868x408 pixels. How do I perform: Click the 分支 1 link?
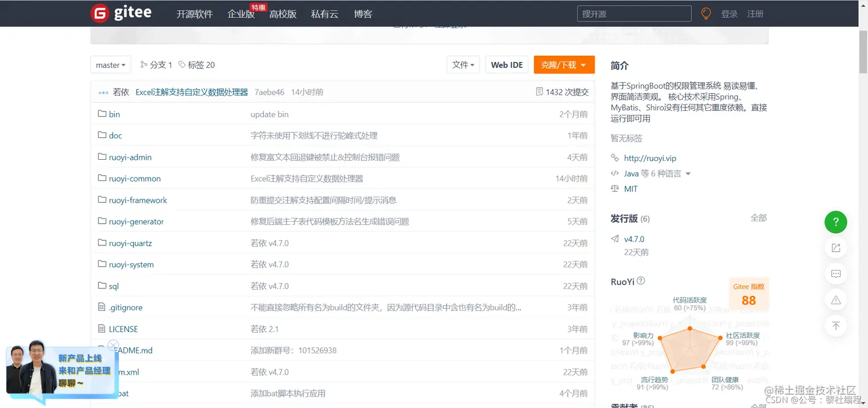click(161, 65)
